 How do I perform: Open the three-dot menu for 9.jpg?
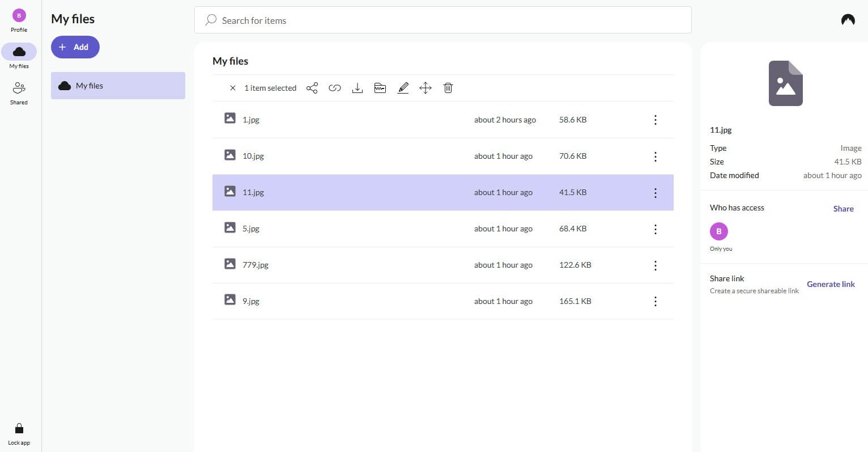[x=656, y=301]
